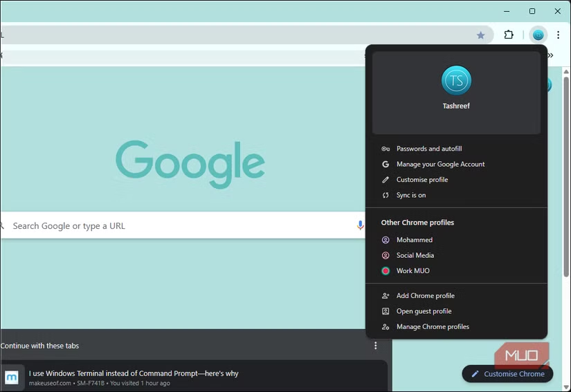Click the voice search microphone icon
Screen dimensions: 571x392
[360, 225]
